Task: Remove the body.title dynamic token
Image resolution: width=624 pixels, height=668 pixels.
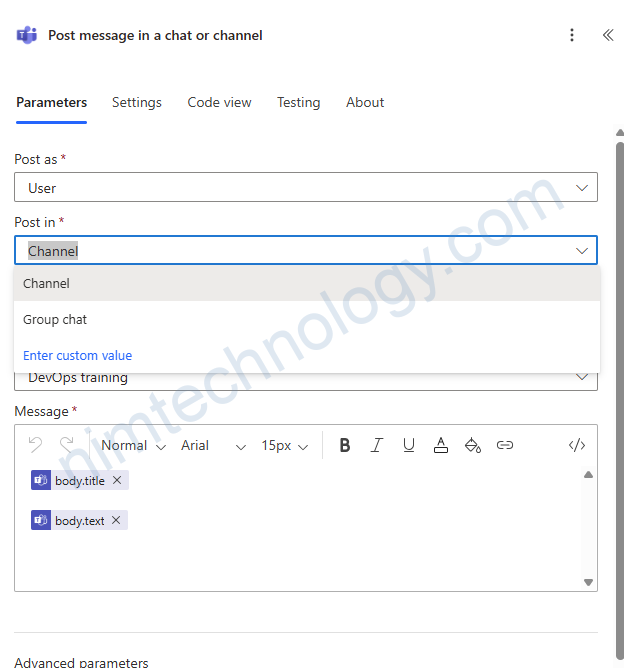Action: tap(117, 481)
